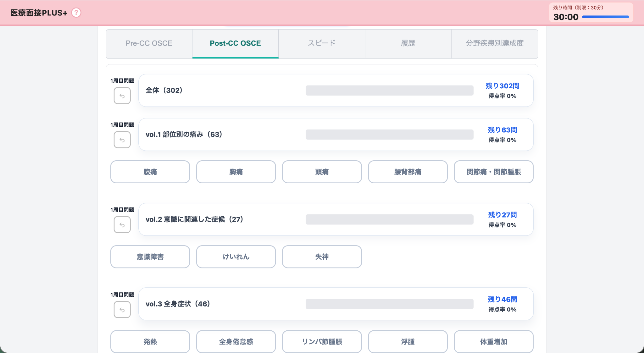Click the 残り63問 link text
The height and width of the screenshot is (353, 644).
click(502, 130)
